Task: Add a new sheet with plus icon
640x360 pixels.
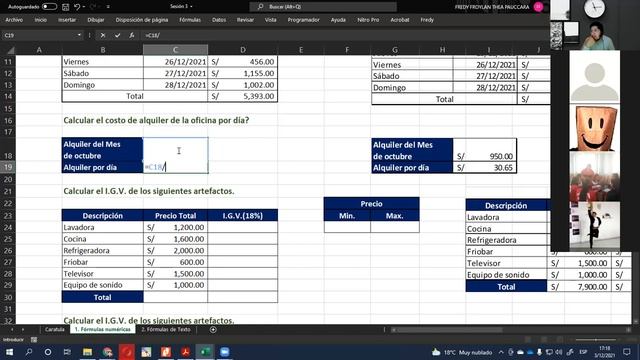Action: pyautogui.click(x=213, y=329)
